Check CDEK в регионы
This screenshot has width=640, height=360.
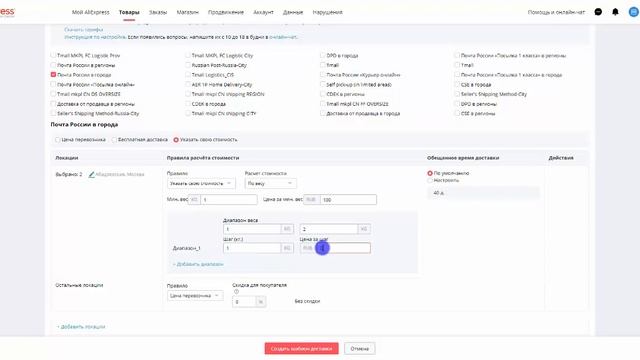pyautogui.click(x=322, y=94)
